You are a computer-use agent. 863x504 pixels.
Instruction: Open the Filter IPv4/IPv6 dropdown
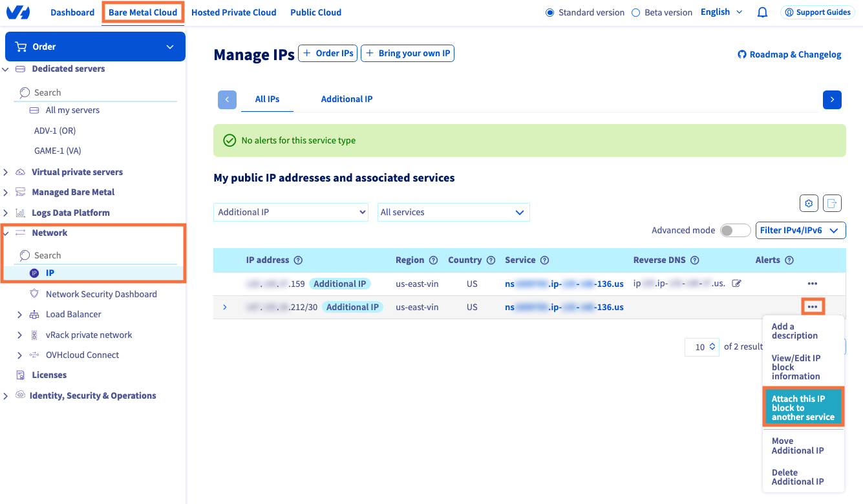(x=800, y=231)
